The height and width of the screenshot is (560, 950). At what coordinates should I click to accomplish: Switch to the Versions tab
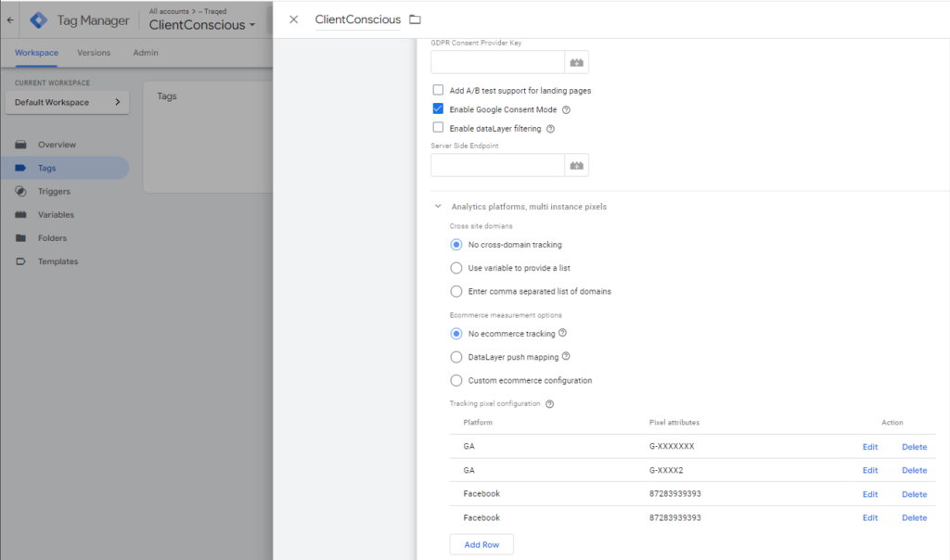(94, 53)
